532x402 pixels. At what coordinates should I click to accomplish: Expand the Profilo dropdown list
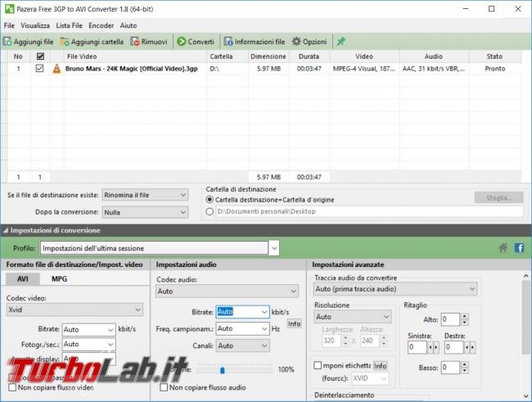[x=274, y=248]
